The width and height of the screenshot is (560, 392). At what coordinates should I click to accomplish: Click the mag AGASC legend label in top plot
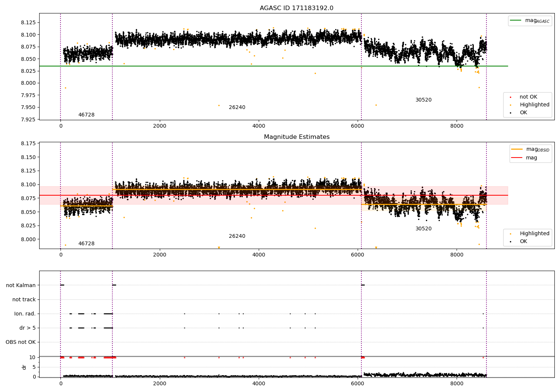point(537,21)
